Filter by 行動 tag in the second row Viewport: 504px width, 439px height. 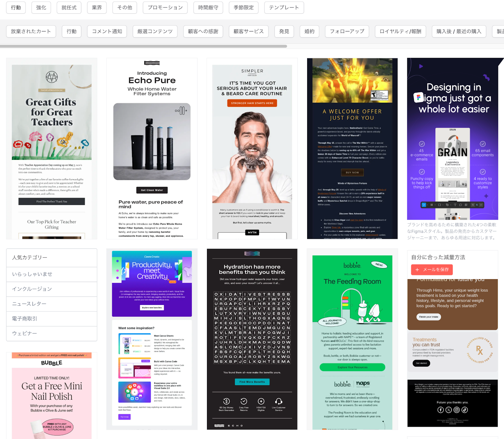click(x=72, y=31)
